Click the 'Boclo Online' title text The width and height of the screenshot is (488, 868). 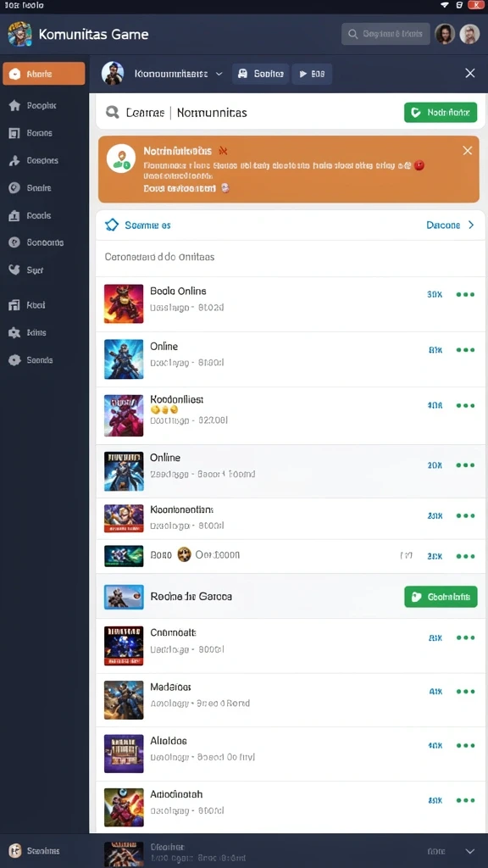178,291
